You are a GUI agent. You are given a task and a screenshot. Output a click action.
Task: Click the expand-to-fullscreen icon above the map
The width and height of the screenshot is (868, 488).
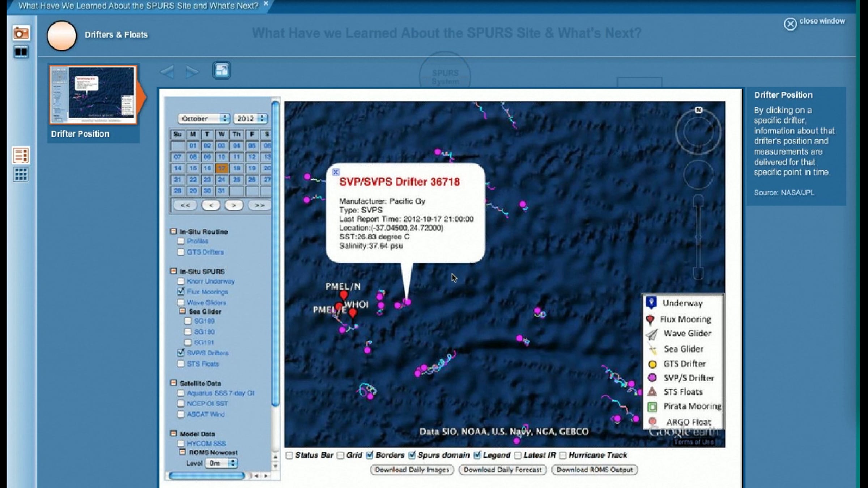pyautogui.click(x=221, y=70)
